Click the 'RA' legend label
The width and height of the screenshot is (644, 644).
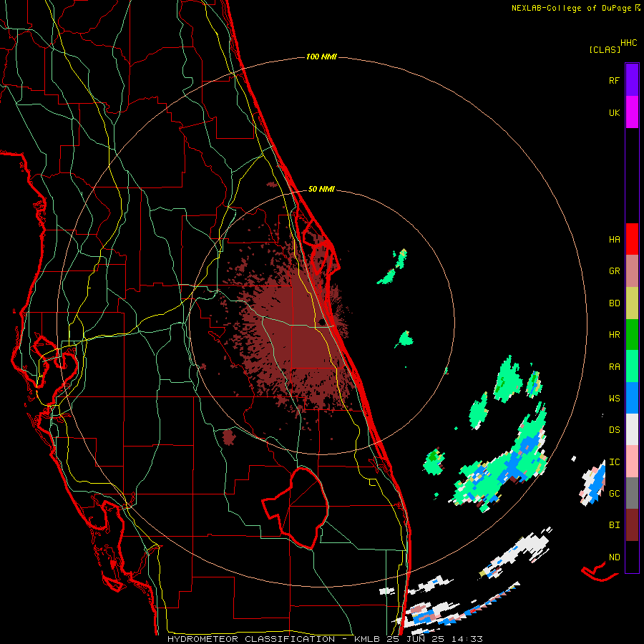click(x=615, y=366)
